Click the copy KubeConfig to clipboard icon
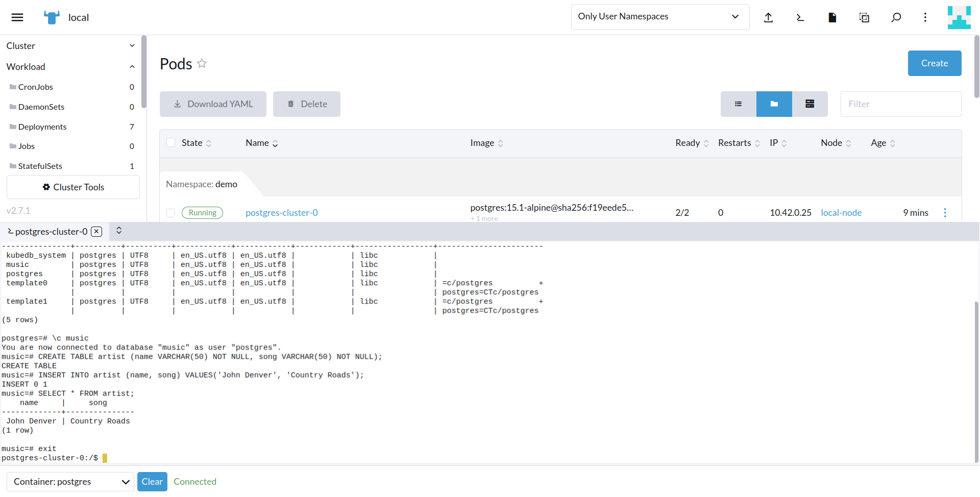Screen dimensions: 980x497 click(864, 17)
